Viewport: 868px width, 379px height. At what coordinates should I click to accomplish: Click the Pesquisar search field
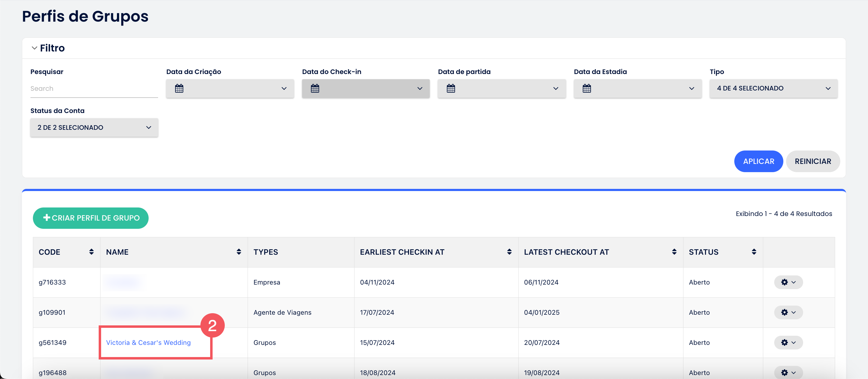click(94, 88)
